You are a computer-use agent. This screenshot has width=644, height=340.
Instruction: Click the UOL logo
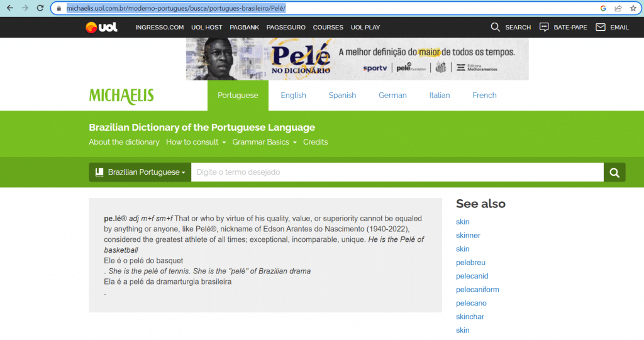(x=101, y=27)
